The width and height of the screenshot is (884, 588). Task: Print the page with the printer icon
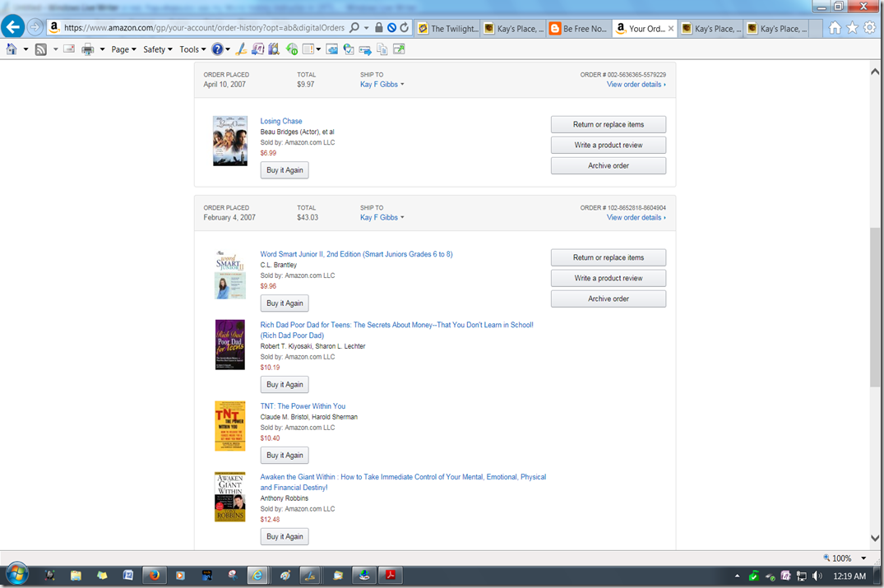[x=87, y=49]
